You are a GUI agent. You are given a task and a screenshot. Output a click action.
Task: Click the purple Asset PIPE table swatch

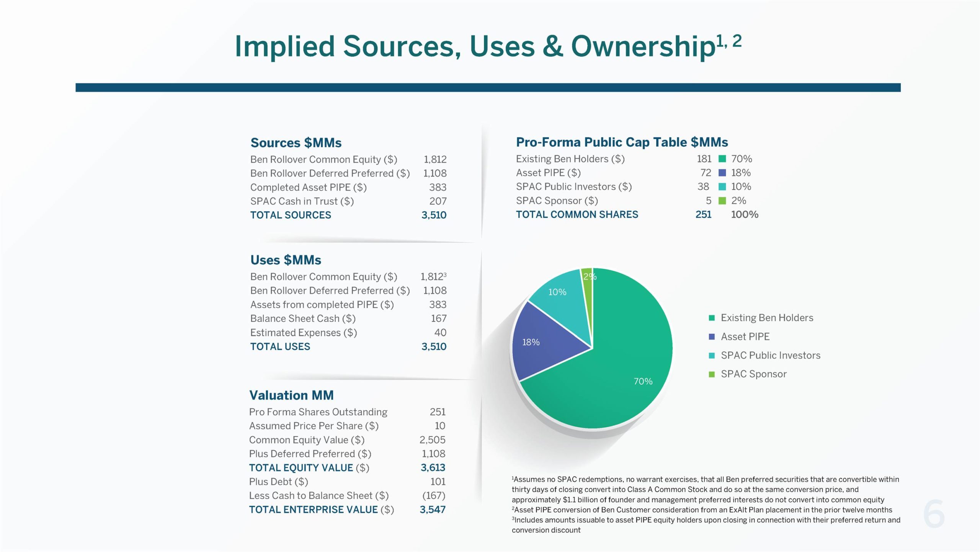[722, 173]
